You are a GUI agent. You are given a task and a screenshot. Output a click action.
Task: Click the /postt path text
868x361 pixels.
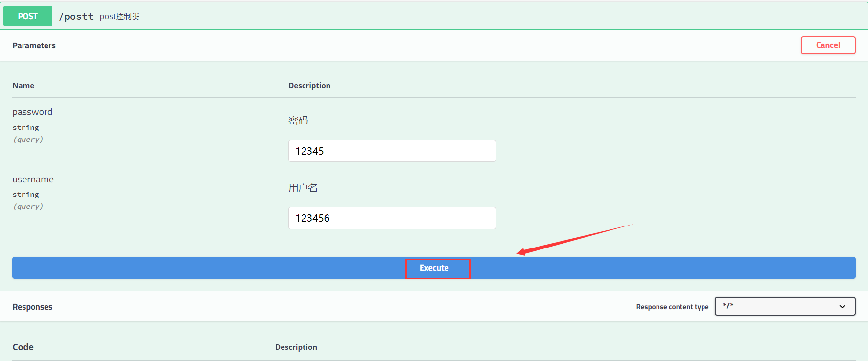[x=76, y=17]
